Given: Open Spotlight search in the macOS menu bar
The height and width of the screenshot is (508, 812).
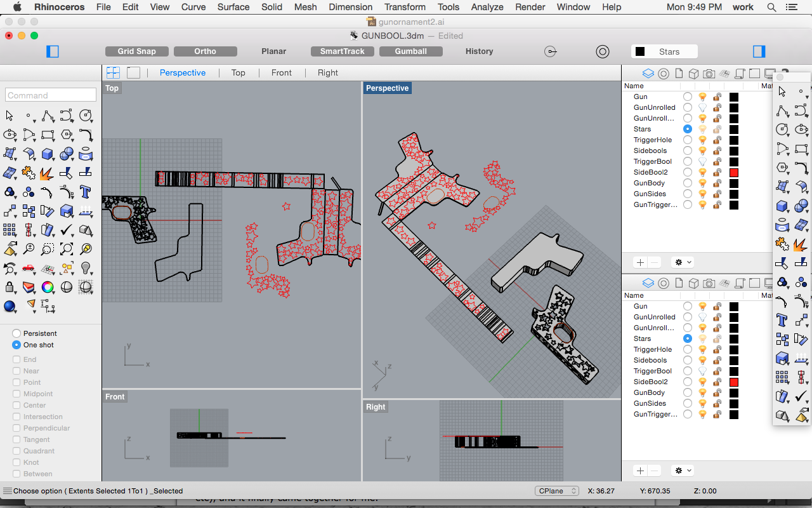Looking at the screenshot, I should [x=771, y=7].
